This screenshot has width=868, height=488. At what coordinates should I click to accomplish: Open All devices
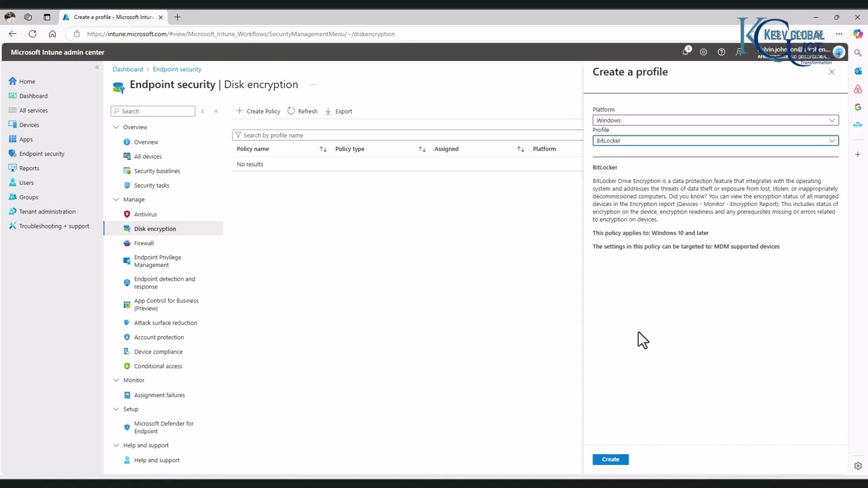click(147, 157)
